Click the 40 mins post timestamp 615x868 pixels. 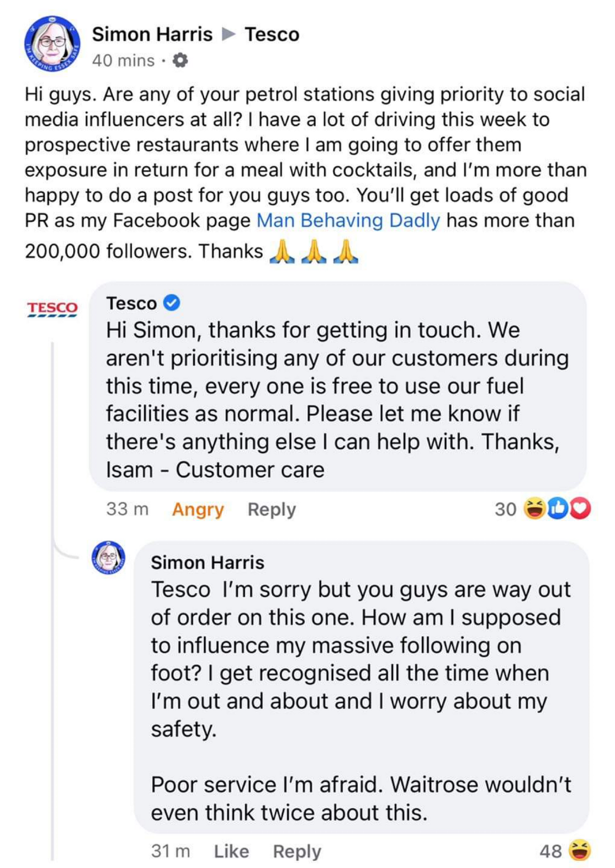pyautogui.click(x=123, y=61)
